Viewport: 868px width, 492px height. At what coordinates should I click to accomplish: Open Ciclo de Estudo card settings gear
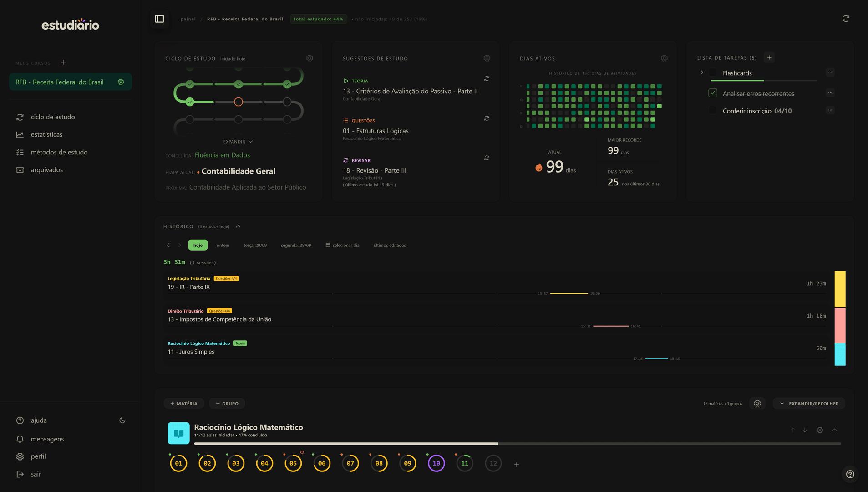pos(310,58)
